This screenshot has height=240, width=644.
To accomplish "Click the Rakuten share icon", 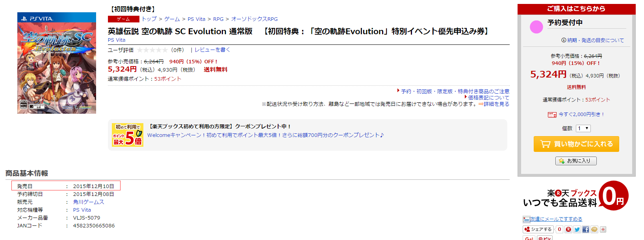I will pos(568,229).
